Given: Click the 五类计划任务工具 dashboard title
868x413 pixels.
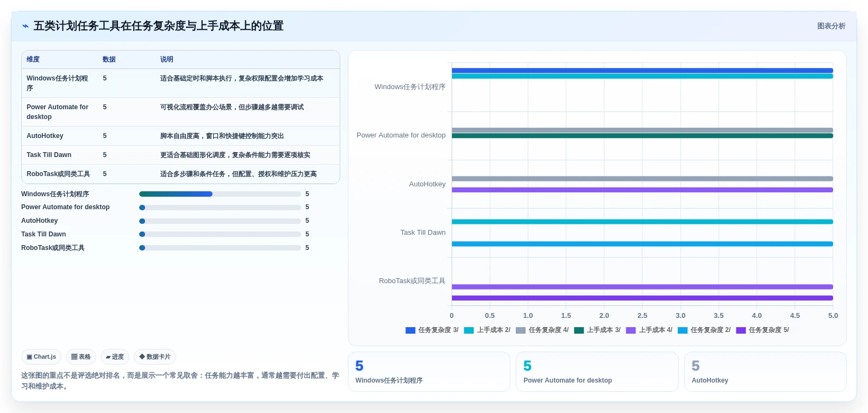Looking at the screenshot, I should pyautogui.click(x=159, y=26).
